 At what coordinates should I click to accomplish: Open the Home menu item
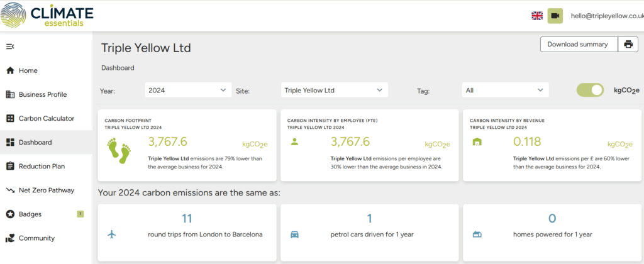(x=46, y=70)
